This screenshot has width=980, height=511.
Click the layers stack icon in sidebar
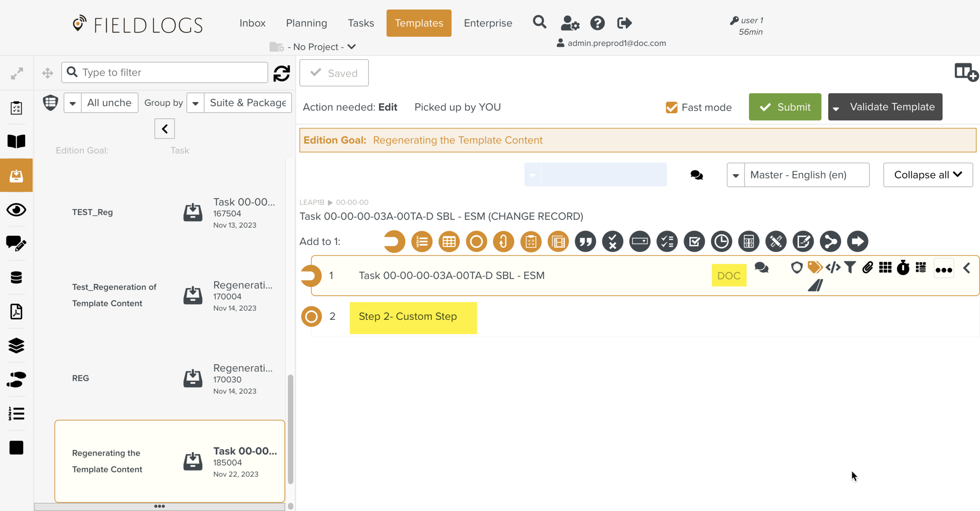(16, 346)
